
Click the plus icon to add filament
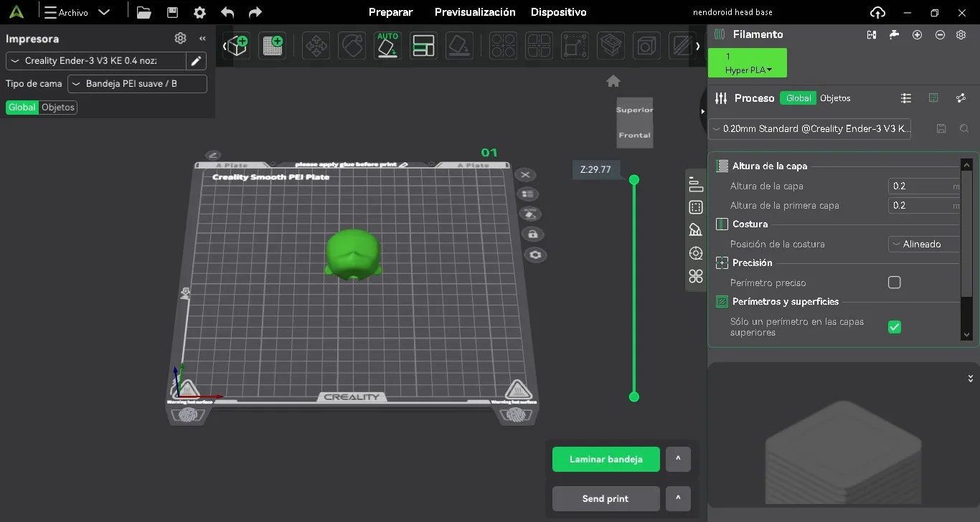coord(917,34)
